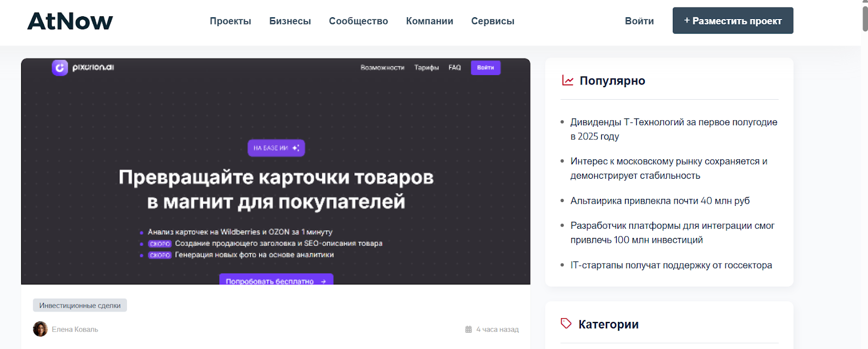Screen dimensions: 868x349
Task: Click the Войти login link
Action: (639, 21)
